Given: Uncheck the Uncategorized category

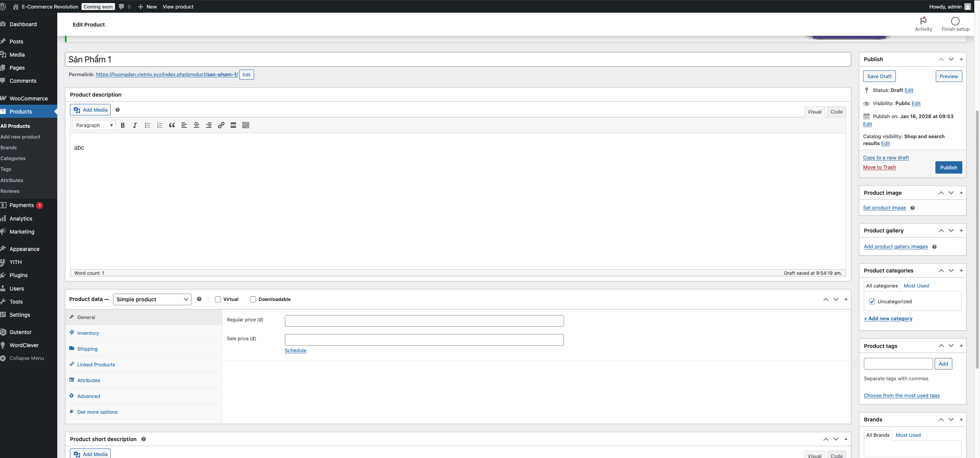Looking at the screenshot, I should (872, 301).
